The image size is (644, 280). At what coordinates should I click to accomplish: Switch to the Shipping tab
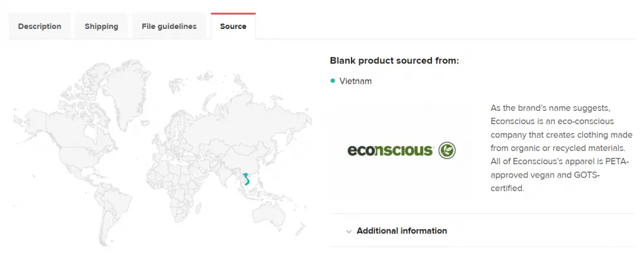101,26
